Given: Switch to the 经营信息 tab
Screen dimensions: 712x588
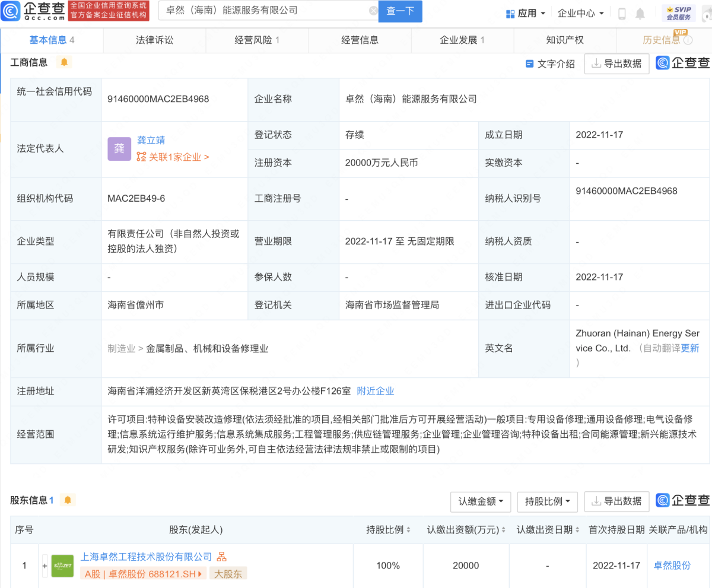Looking at the screenshot, I should 360,40.
